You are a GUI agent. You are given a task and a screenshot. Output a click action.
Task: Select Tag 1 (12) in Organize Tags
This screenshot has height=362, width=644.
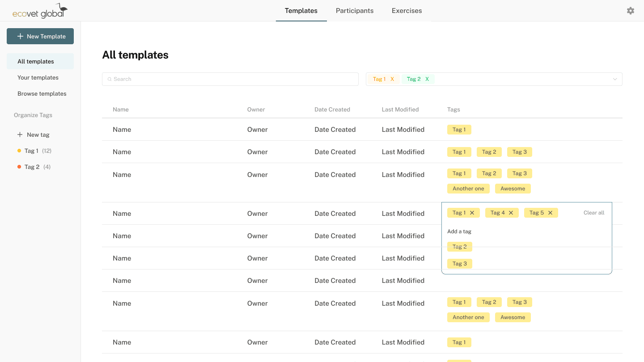(x=34, y=151)
